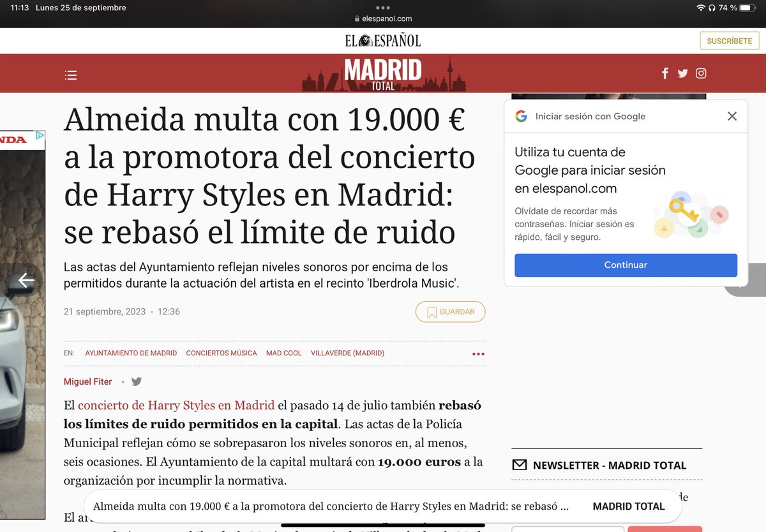
Task: Tap the AdChoices icon on the left ad
Action: [40, 135]
